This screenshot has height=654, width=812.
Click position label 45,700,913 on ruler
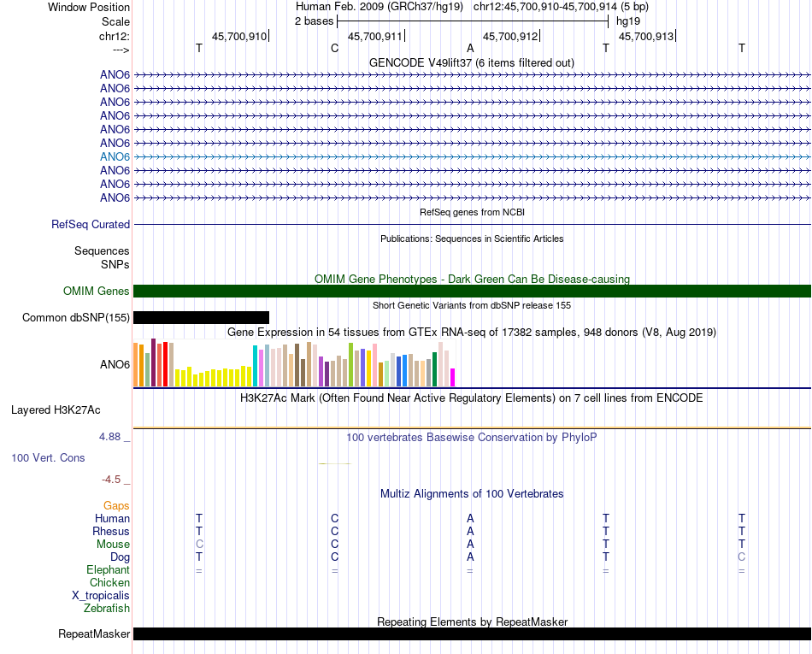646,36
